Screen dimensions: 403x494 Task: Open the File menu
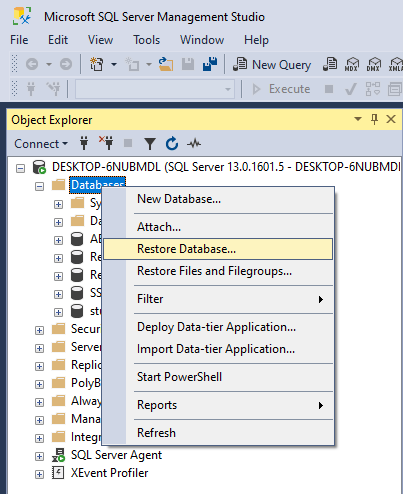click(19, 40)
